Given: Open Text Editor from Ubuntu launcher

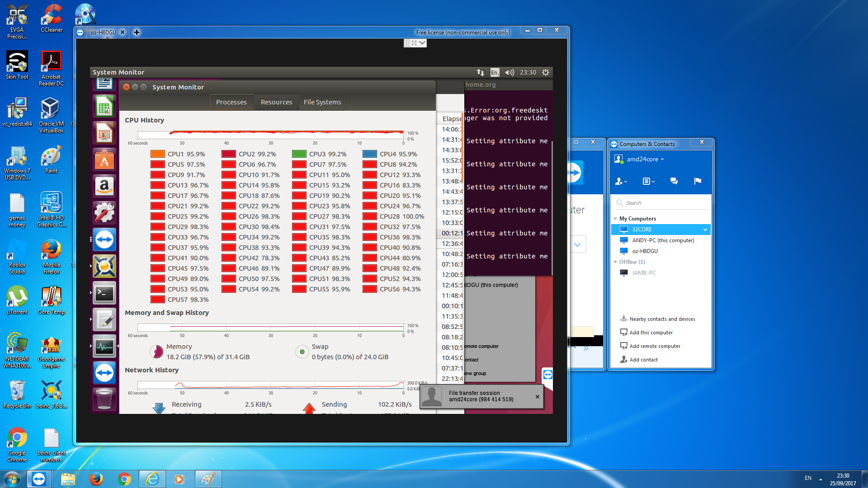Looking at the screenshot, I should [x=104, y=320].
